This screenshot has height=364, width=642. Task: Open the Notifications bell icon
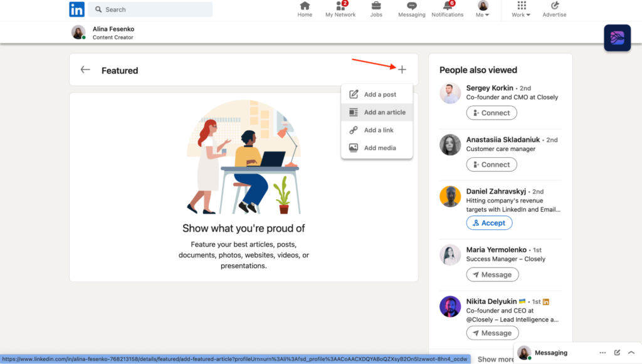[447, 6]
